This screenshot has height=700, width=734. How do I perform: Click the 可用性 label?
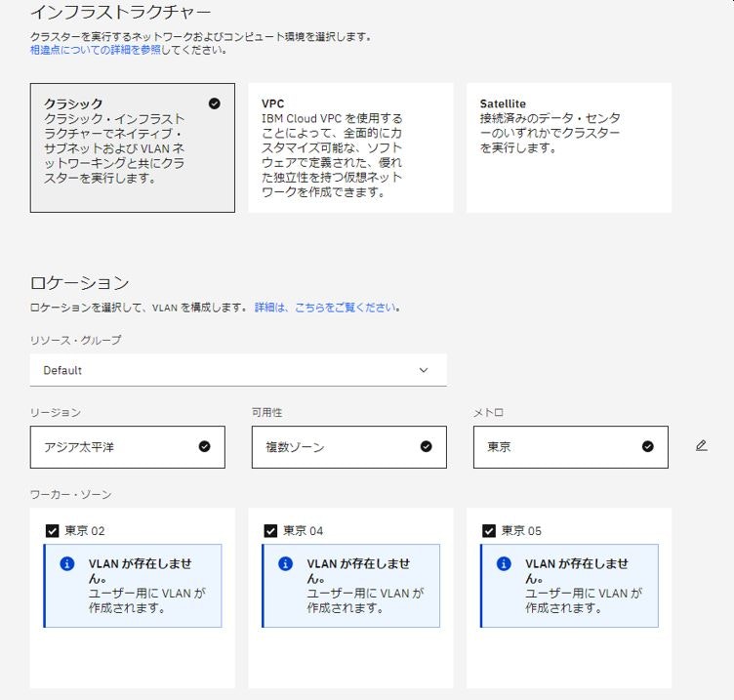click(x=266, y=413)
